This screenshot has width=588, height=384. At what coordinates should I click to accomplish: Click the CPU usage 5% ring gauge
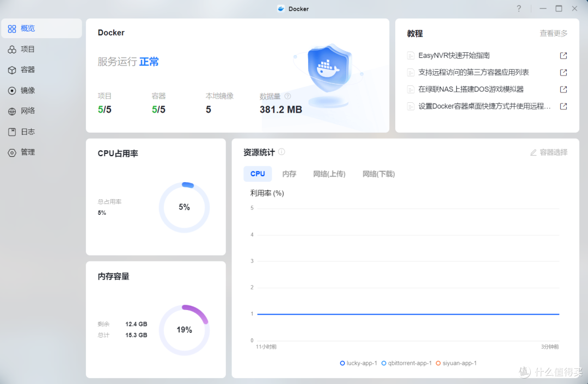pyautogui.click(x=184, y=207)
